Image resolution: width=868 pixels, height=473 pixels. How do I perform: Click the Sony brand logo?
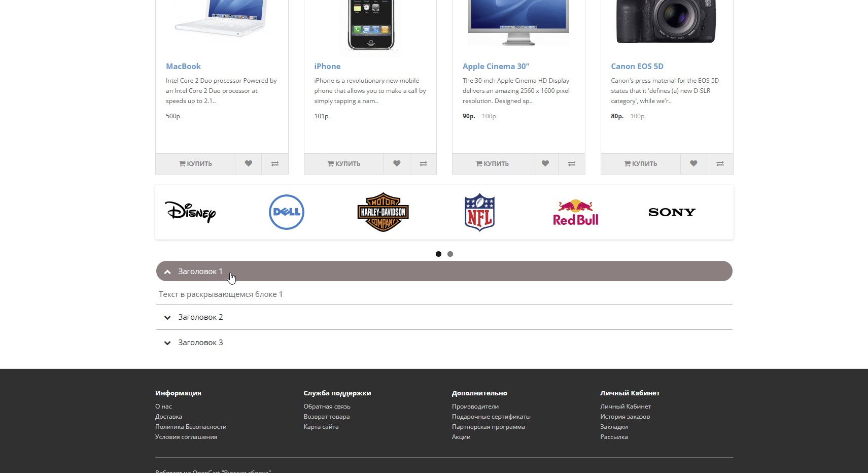(x=672, y=212)
